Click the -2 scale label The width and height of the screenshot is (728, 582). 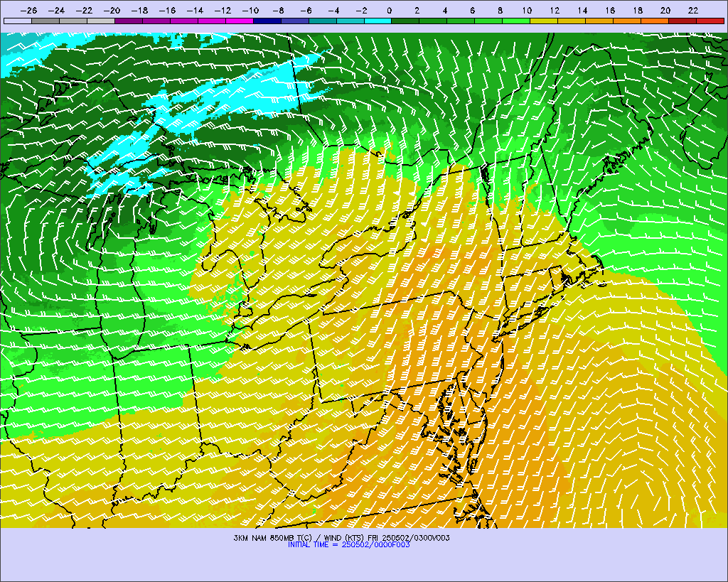point(361,10)
